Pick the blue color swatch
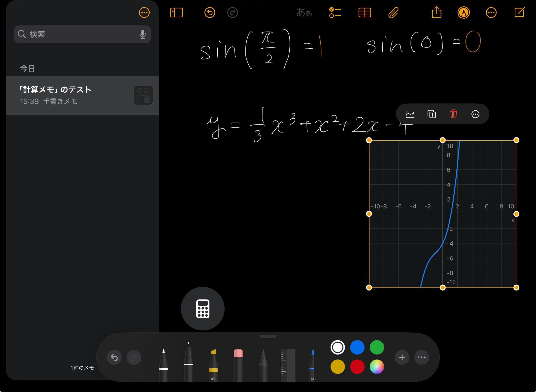Viewport: 536px width, 392px height. click(357, 347)
